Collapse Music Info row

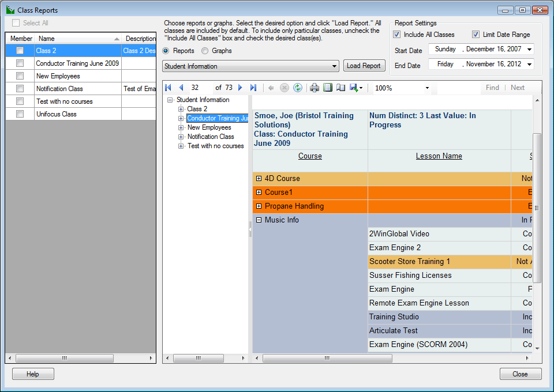coord(259,220)
